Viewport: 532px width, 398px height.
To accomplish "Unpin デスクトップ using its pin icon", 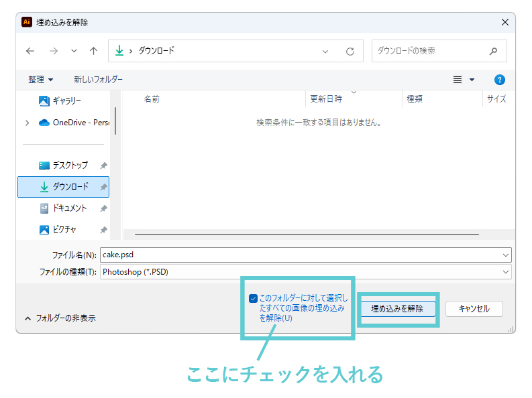I will click(103, 165).
